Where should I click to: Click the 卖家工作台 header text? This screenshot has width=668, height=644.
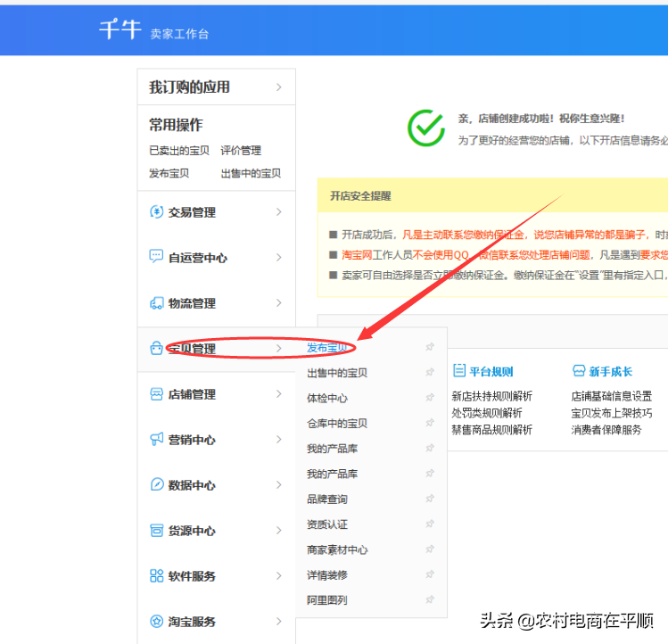point(179,34)
